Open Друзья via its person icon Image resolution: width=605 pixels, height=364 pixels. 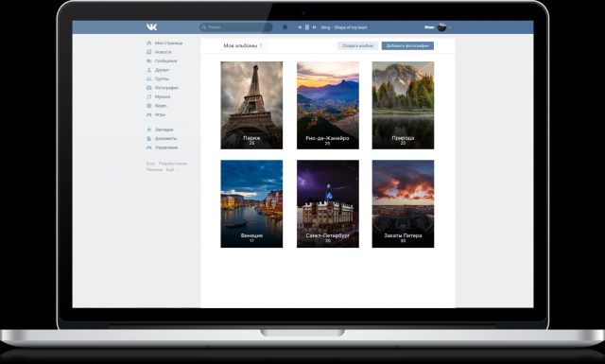(x=149, y=70)
